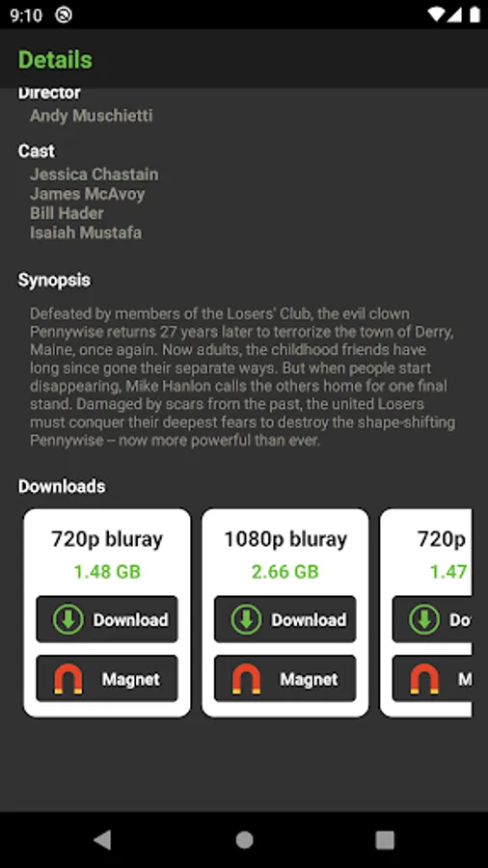Image resolution: width=488 pixels, height=868 pixels.
Task: Select cast member Bill Hader
Action: coord(67,213)
